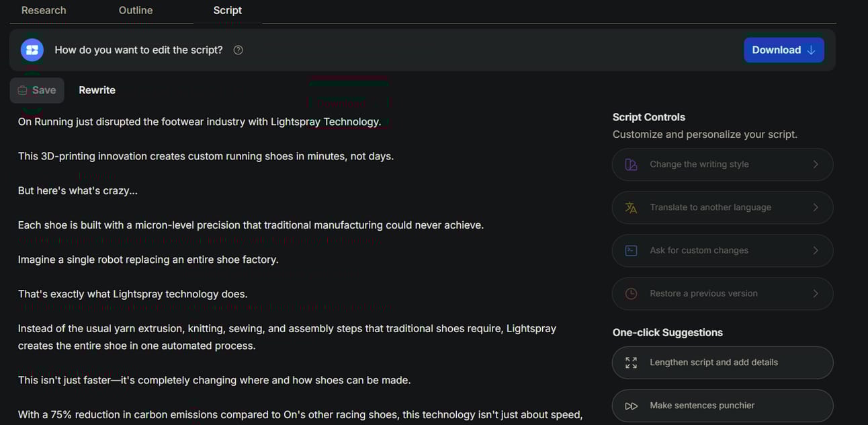Screen dimensions: 868x425
Task: Click the Download button
Action: pos(784,50)
